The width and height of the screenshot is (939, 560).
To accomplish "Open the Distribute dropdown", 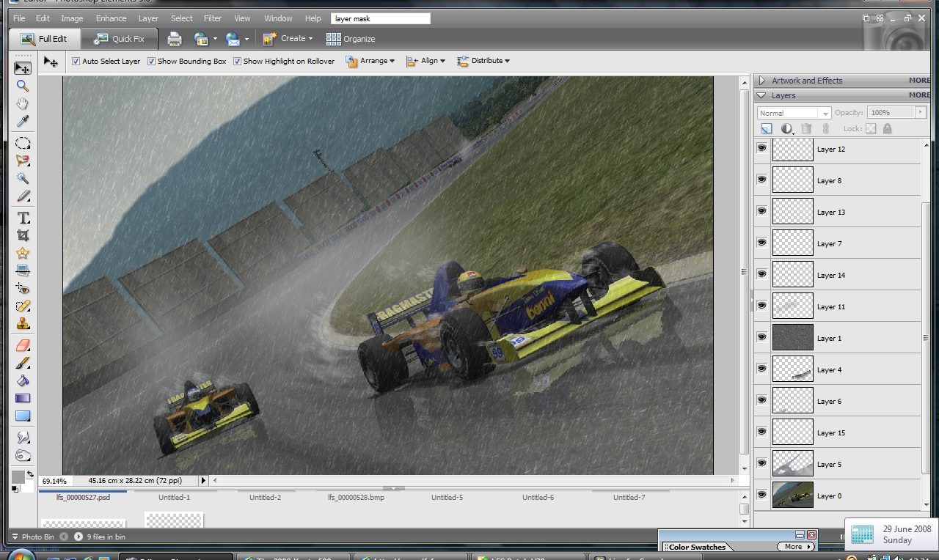I will [x=483, y=61].
